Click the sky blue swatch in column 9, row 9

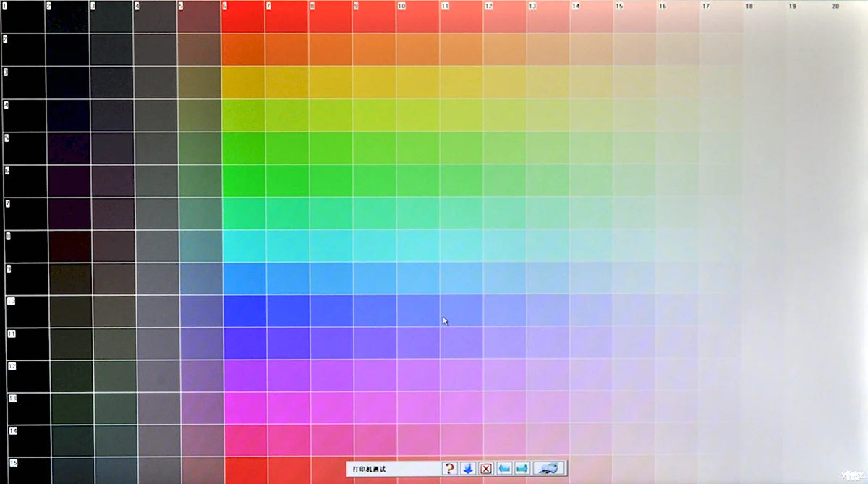click(375, 279)
